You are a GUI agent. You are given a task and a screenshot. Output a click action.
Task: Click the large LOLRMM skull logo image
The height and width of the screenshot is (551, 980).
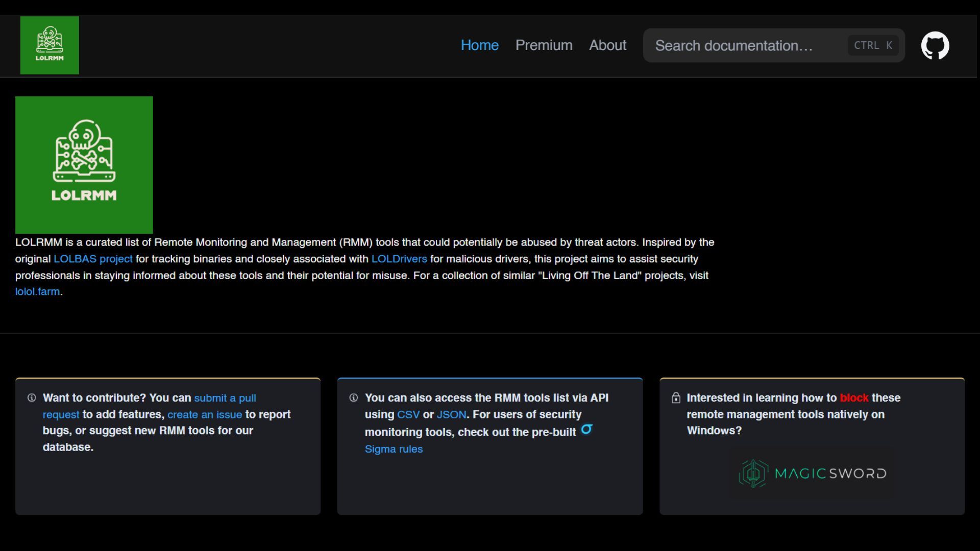tap(84, 165)
